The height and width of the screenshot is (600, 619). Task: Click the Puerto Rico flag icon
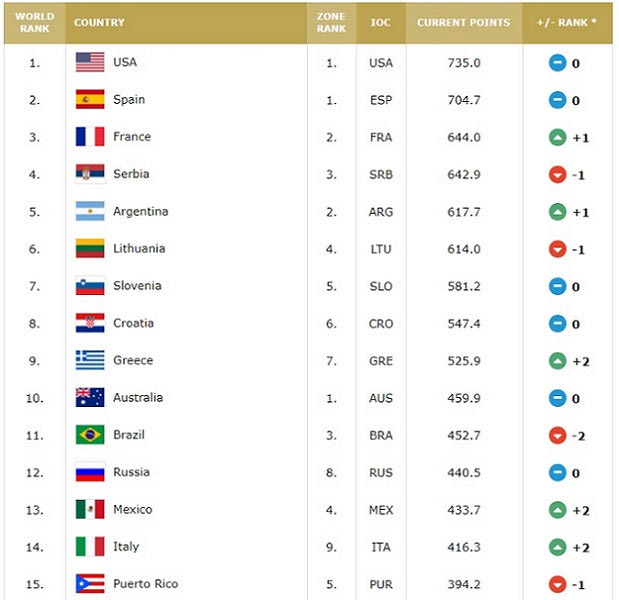(x=90, y=583)
